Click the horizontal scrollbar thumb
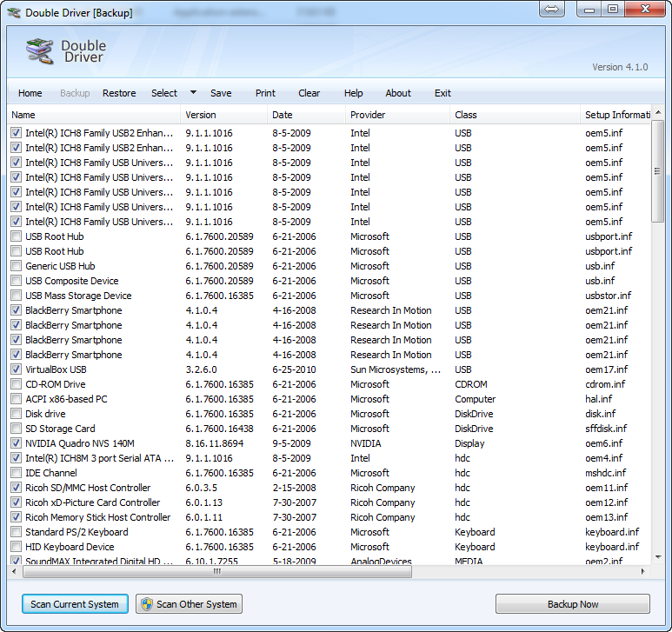Viewport: 672px width, 632px height. point(217,572)
